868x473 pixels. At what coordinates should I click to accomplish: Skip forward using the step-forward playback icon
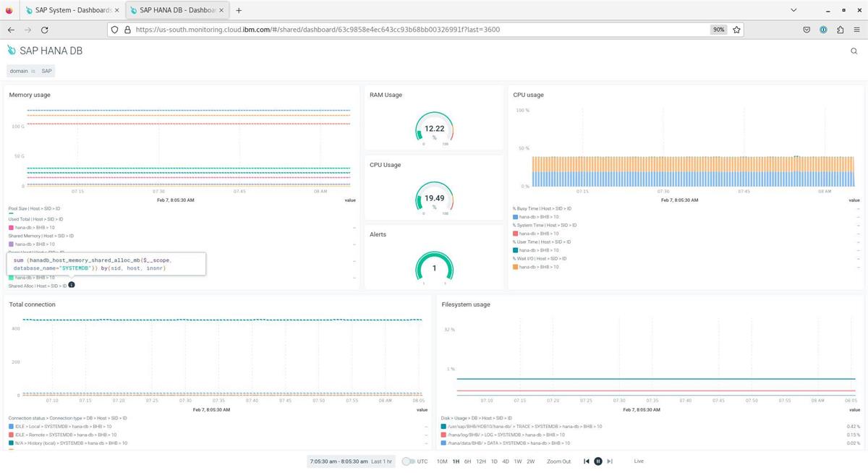(x=610, y=461)
